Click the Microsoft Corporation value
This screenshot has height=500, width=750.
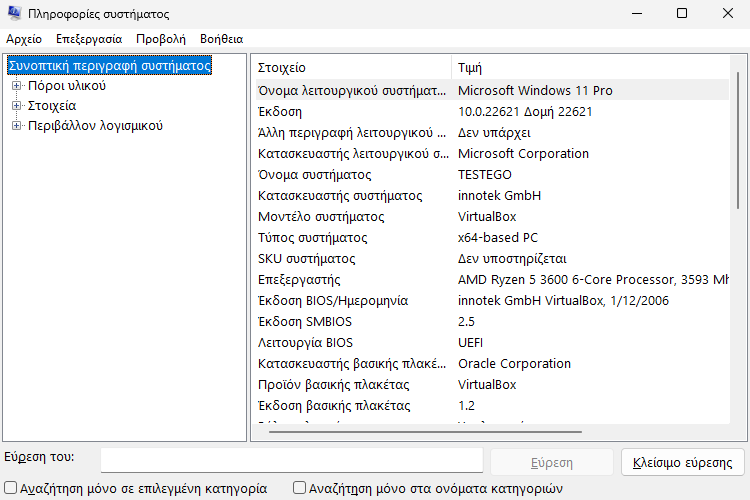523,154
